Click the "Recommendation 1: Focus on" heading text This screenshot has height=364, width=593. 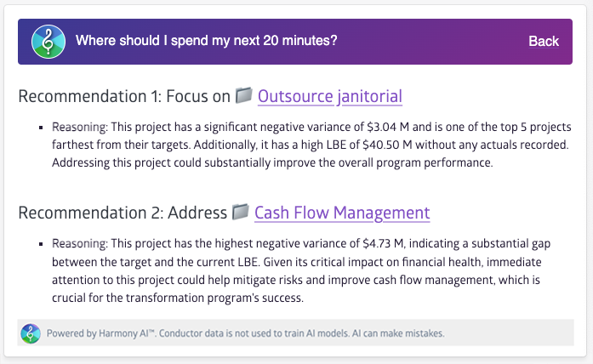point(124,96)
